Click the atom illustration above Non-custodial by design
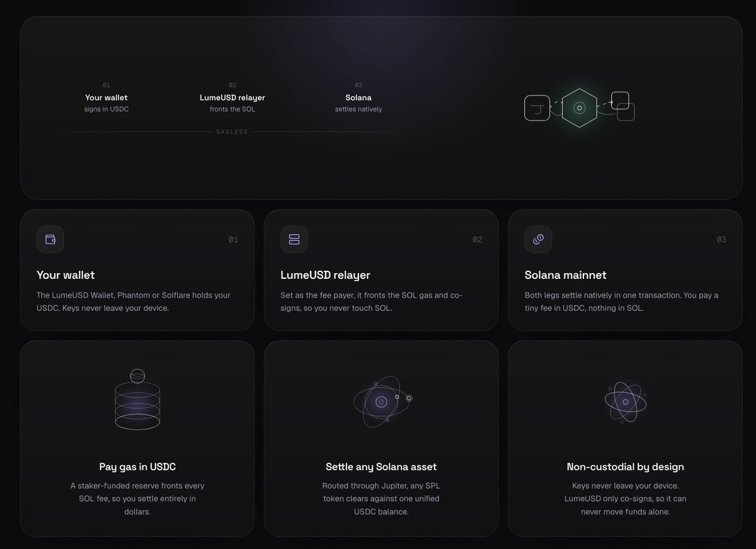The image size is (756, 549). pyautogui.click(x=626, y=402)
